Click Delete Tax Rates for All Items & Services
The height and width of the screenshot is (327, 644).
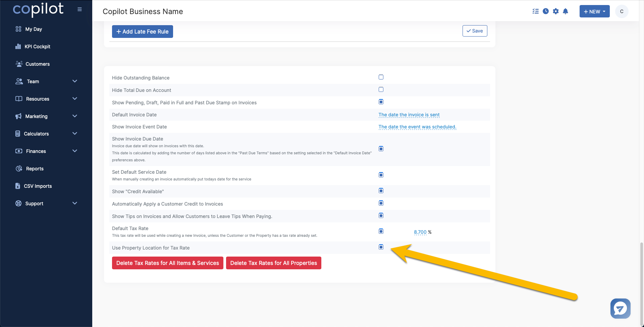point(168,263)
